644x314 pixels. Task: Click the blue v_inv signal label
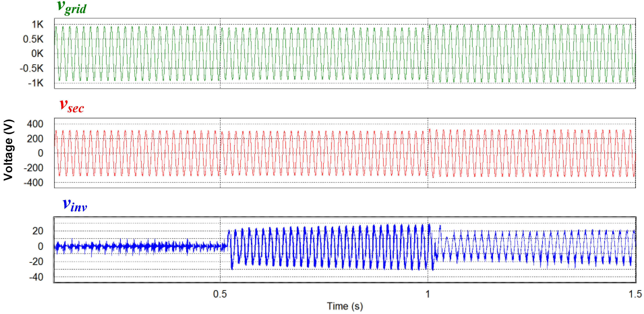[x=75, y=205]
